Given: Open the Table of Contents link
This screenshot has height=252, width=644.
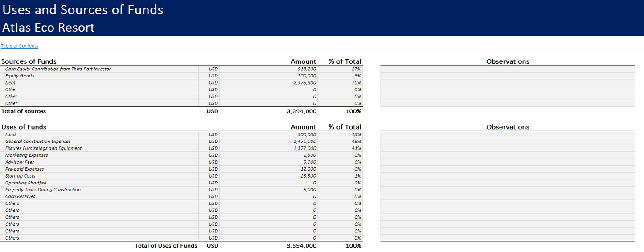Looking at the screenshot, I should pyautogui.click(x=20, y=46).
